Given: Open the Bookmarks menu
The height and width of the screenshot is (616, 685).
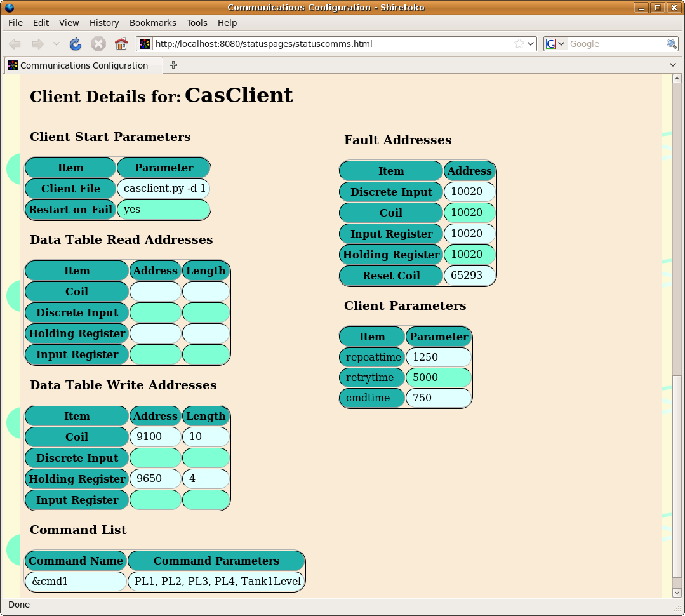Looking at the screenshot, I should 152,23.
